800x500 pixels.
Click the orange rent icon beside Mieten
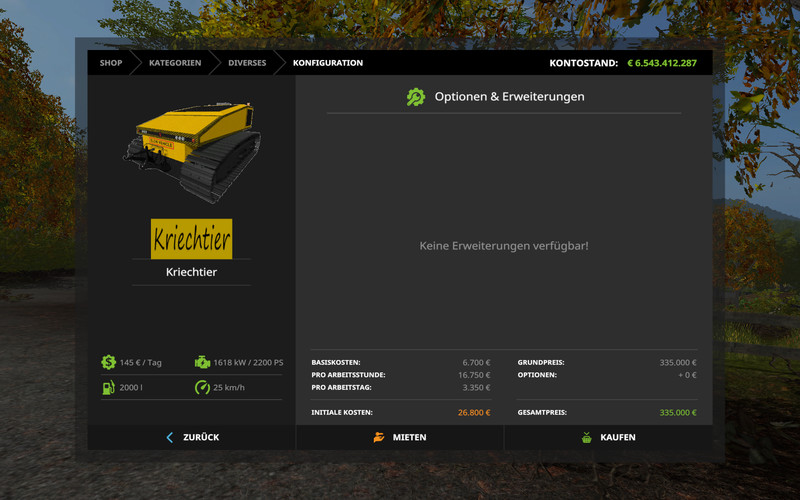coord(379,437)
